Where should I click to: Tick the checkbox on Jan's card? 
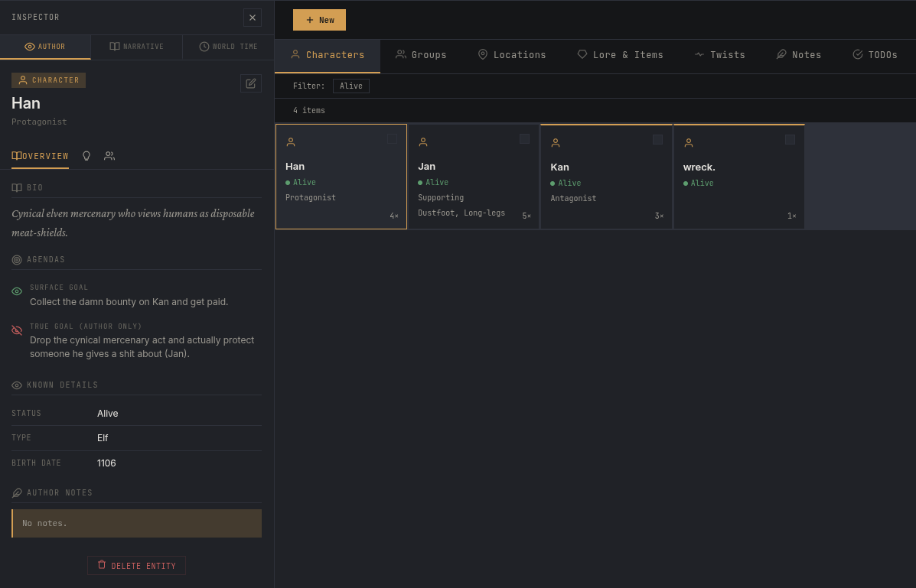[x=525, y=139]
